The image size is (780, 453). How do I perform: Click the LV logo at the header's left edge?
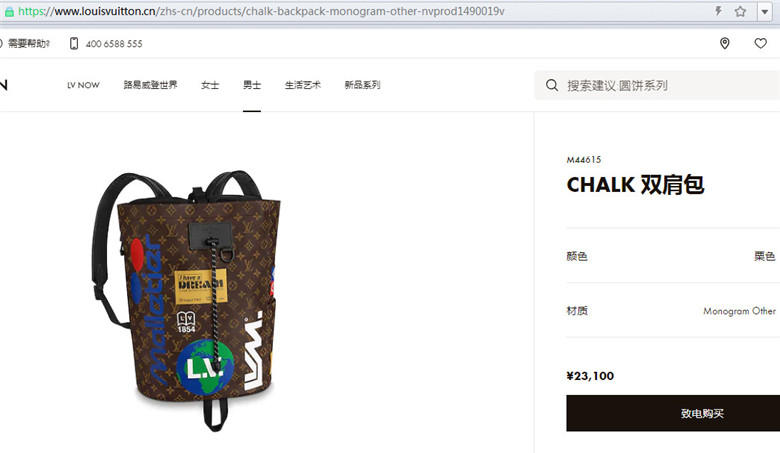coord(3,85)
